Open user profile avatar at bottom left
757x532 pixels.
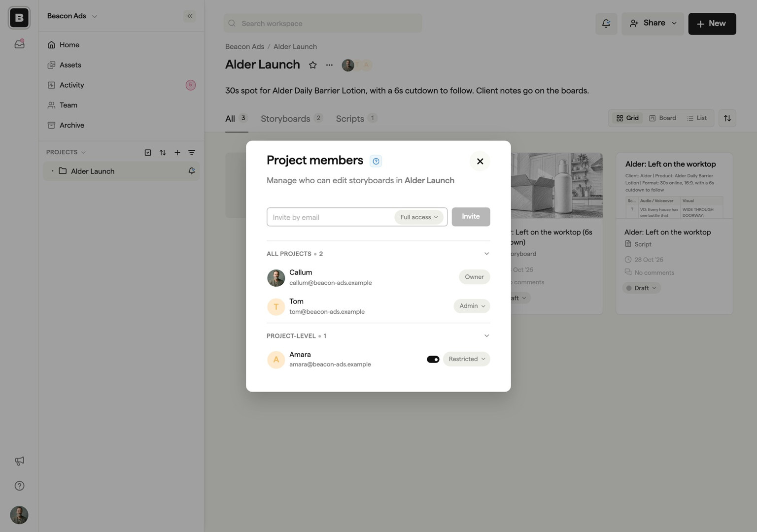pos(19,515)
